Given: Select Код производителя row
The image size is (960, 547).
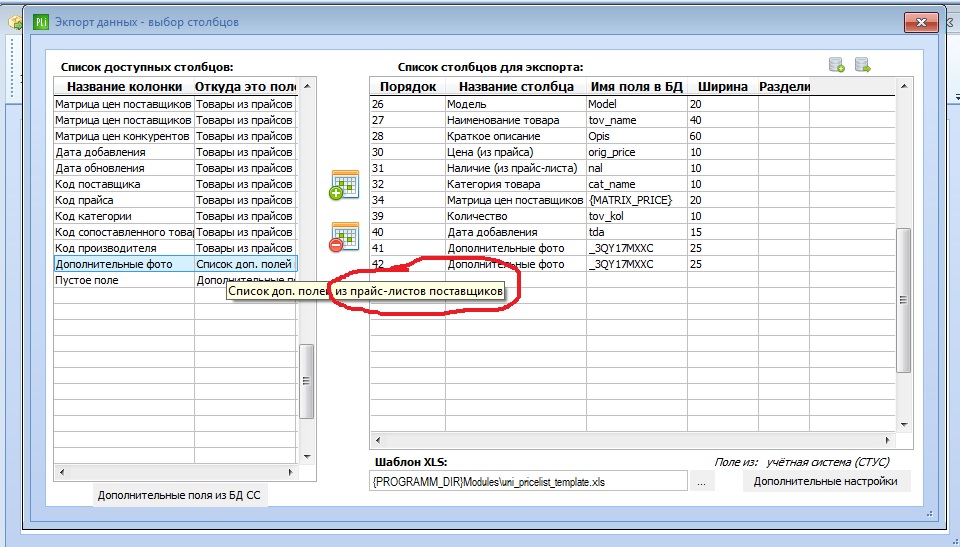Looking at the screenshot, I should click(176, 247).
